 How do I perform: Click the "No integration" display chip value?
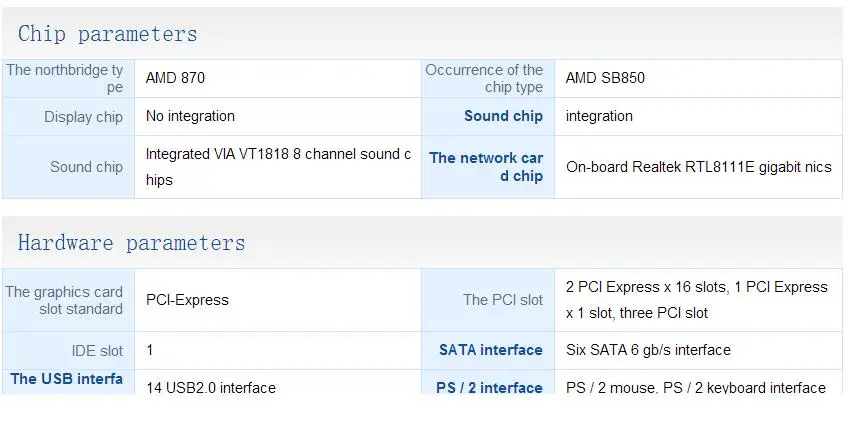tap(190, 116)
